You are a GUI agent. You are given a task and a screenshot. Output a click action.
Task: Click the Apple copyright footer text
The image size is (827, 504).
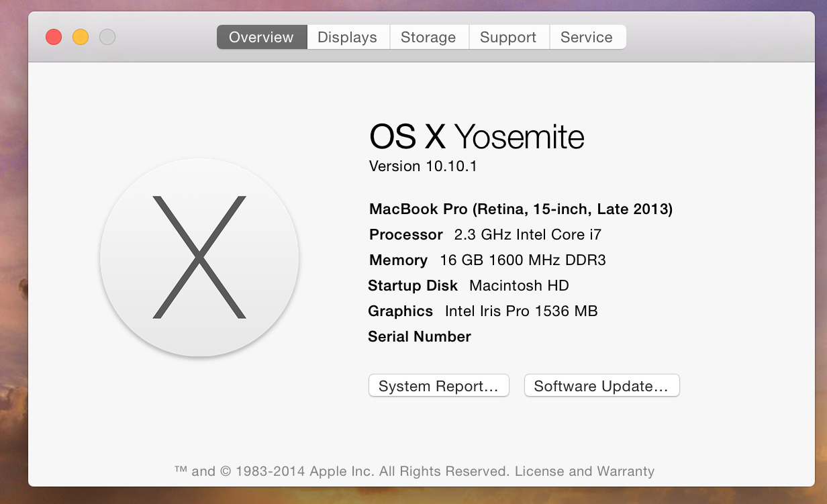point(414,471)
